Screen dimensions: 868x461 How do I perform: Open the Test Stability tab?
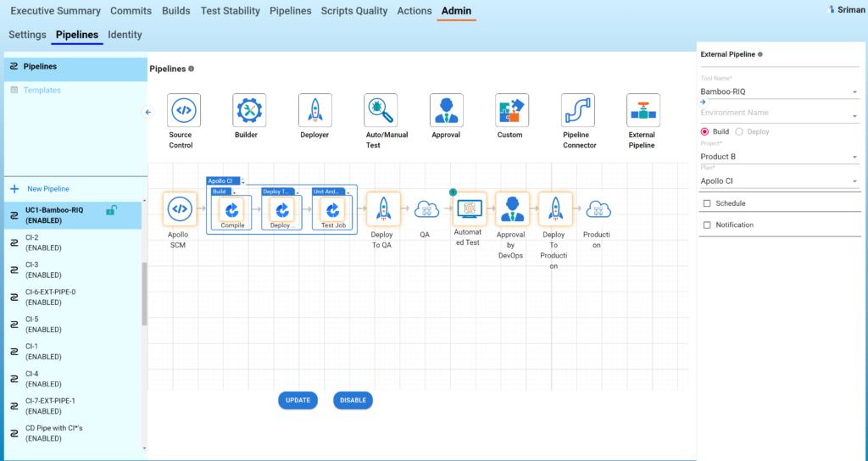[231, 11]
